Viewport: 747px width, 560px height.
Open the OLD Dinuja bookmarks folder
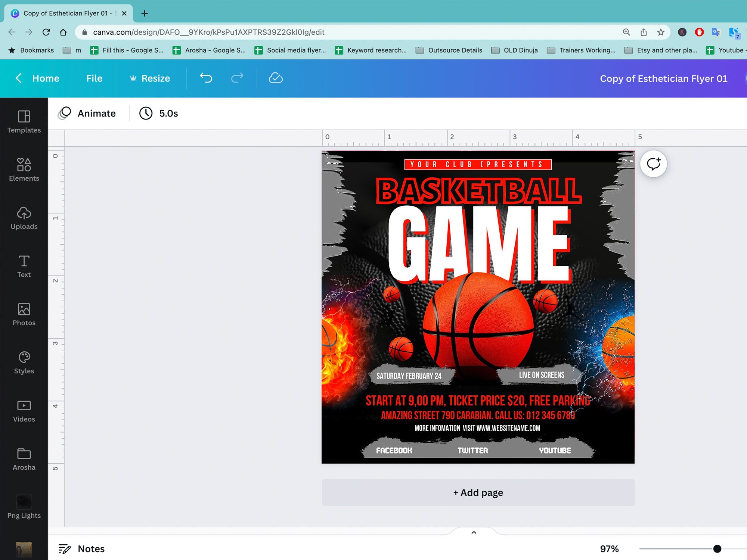pos(514,50)
